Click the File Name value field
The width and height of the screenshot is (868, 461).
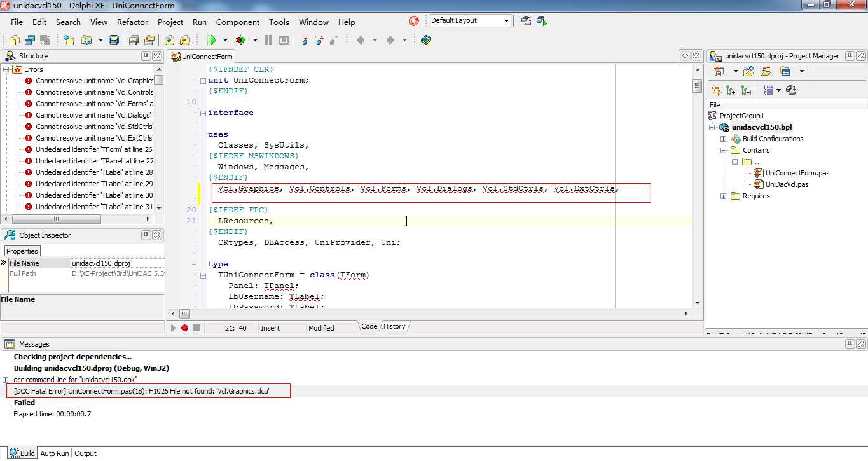[118, 263]
